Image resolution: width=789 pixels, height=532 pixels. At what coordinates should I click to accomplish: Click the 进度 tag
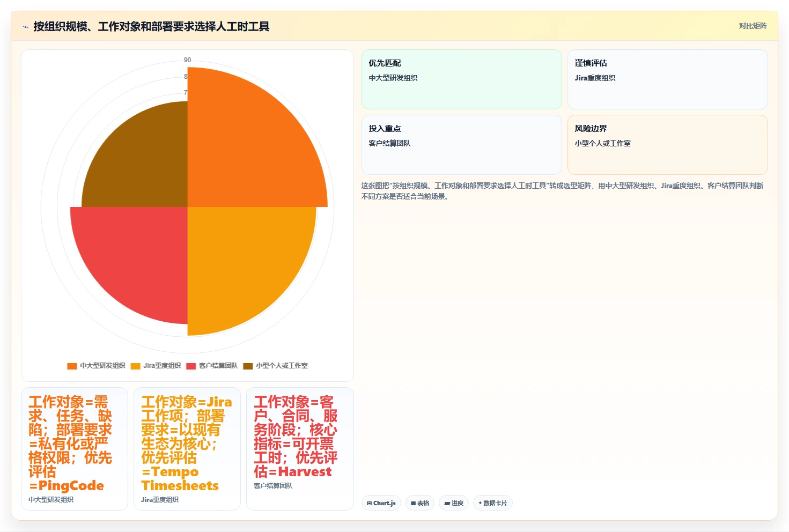click(x=454, y=503)
